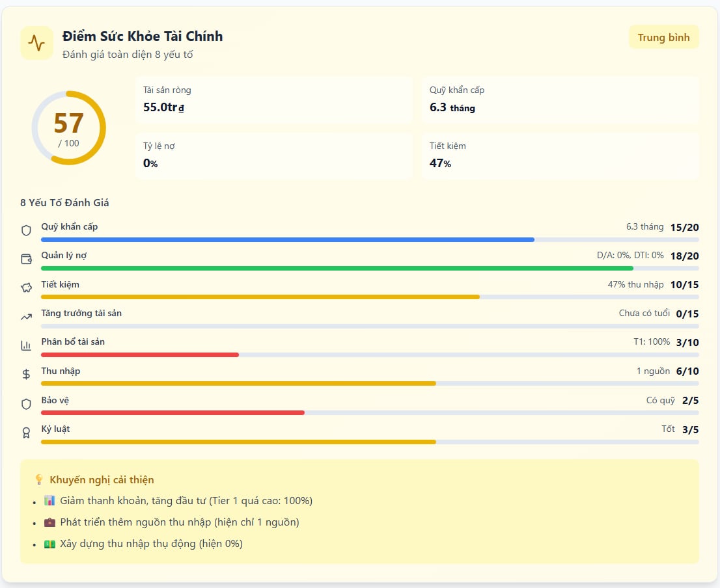This screenshot has width=720, height=588.
Task: Click the lightbulb icon in recommendations box
Action: click(39, 479)
